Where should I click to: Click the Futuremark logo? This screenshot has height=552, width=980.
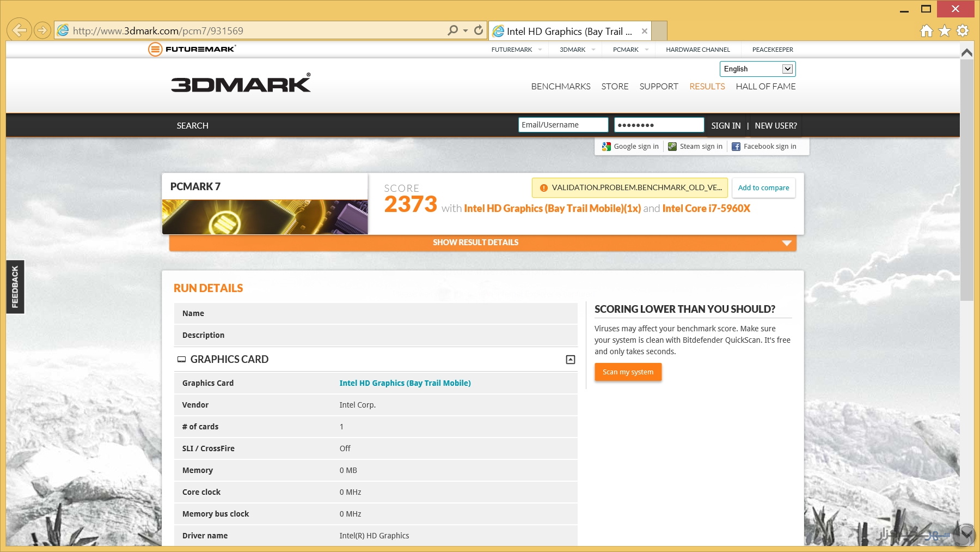[x=192, y=49]
